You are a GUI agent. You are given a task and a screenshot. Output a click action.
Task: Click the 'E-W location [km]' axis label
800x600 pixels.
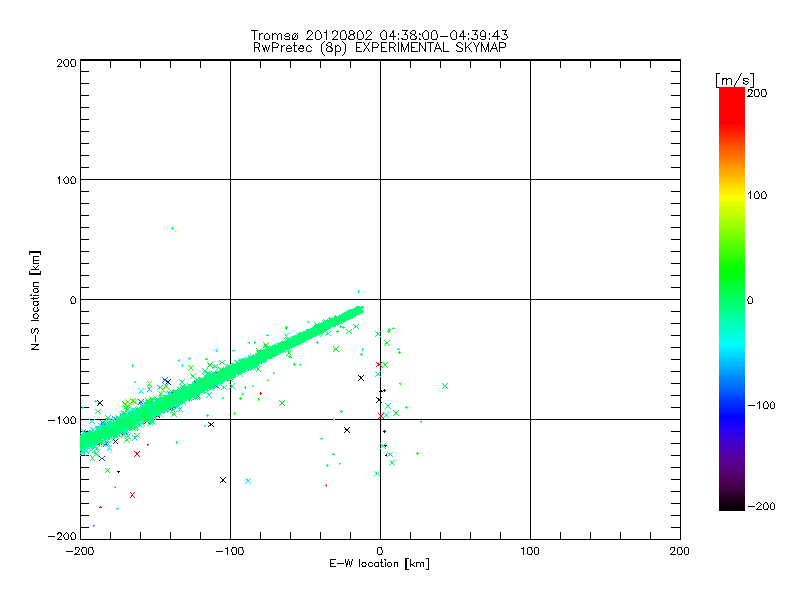click(x=379, y=564)
